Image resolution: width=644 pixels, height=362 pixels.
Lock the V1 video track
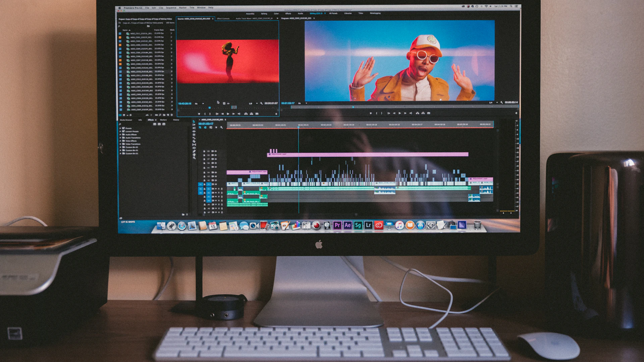pos(204,184)
